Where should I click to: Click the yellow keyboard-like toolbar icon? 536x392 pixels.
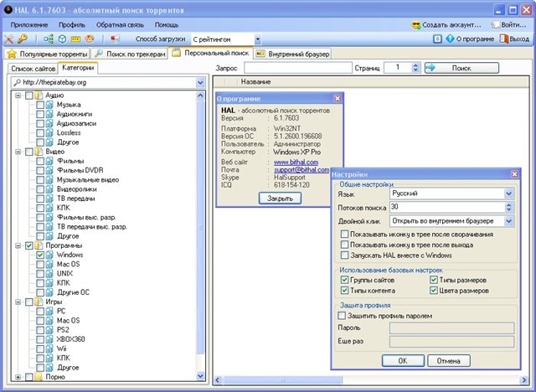tap(75, 39)
